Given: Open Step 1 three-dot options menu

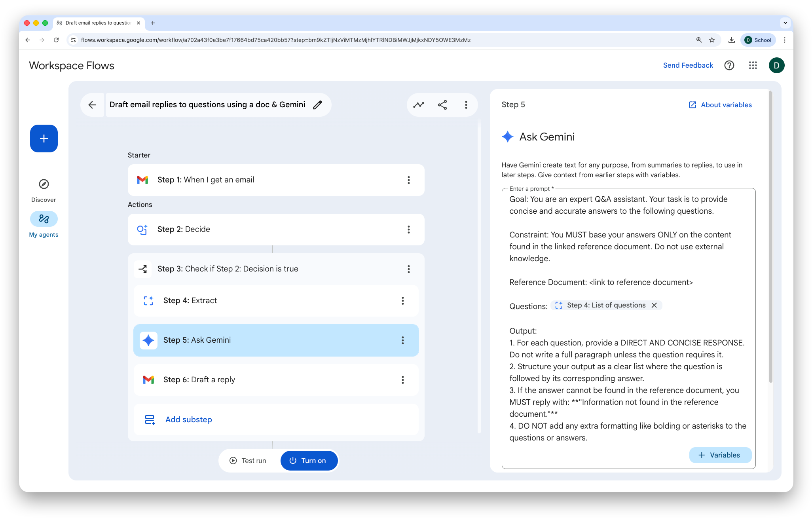Looking at the screenshot, I should pyautogui.click(x=409, y=180).
